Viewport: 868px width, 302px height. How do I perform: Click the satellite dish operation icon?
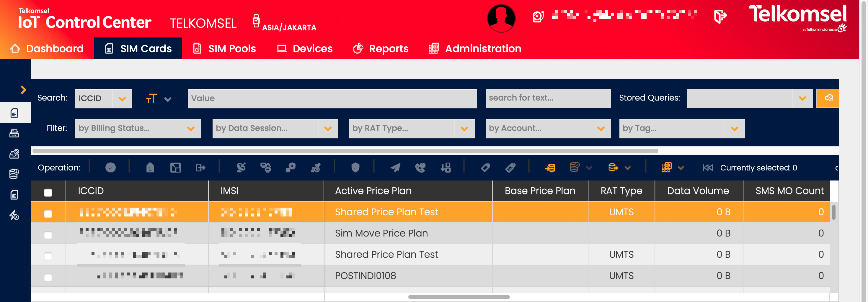click(x=241, y=167)
